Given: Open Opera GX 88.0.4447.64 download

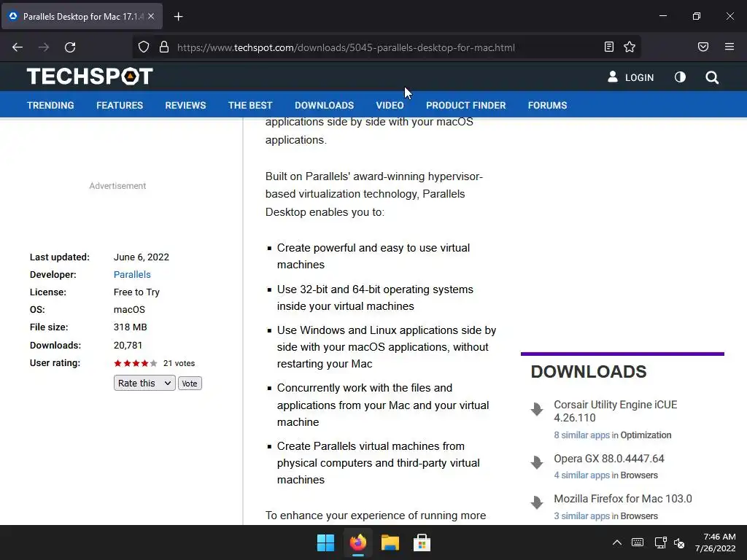Looking at the screenshot, I should pyautogui.click(x=609, y=459).
